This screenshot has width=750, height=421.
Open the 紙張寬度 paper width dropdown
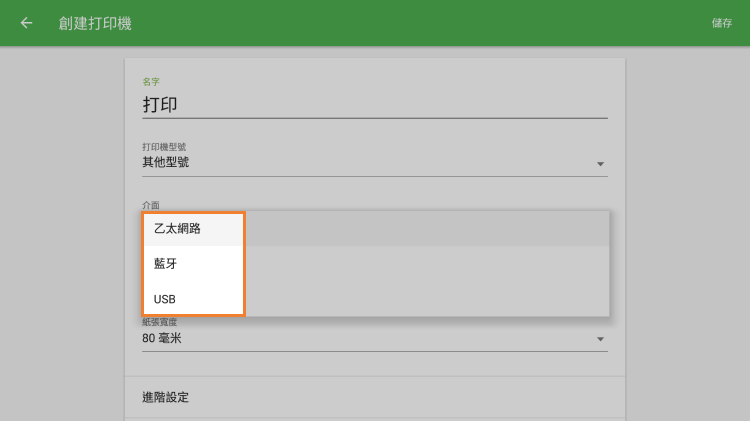(375, 339)
